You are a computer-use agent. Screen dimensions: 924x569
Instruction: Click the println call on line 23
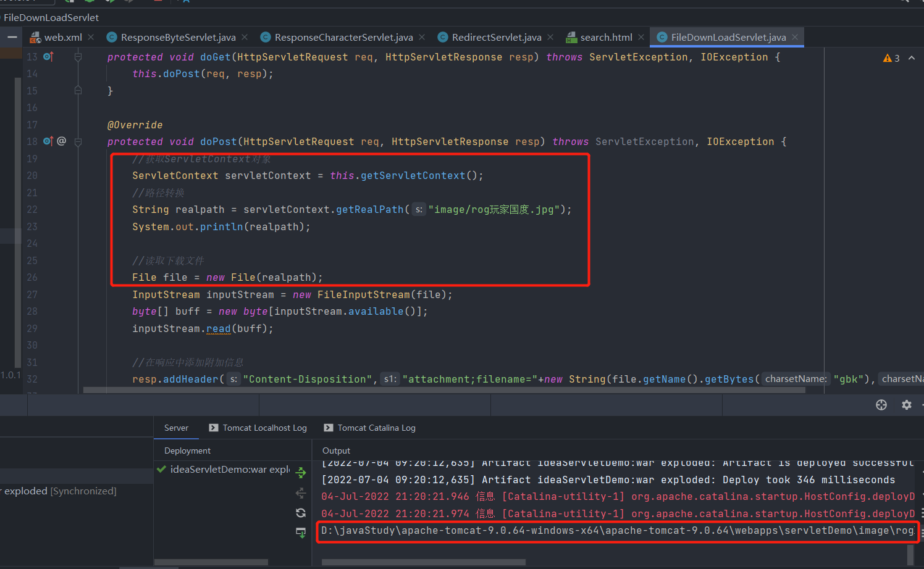(x=221, y=226)
